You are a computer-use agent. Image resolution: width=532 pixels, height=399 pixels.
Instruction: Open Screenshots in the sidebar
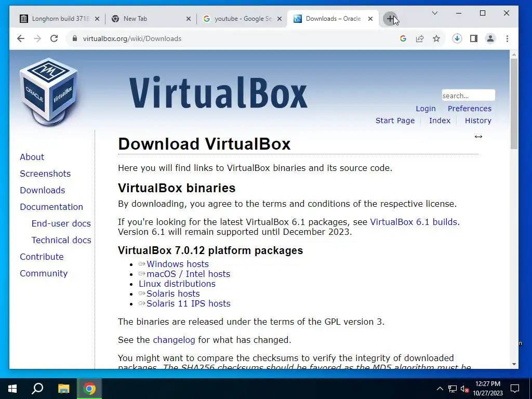[x=45, y=174]
